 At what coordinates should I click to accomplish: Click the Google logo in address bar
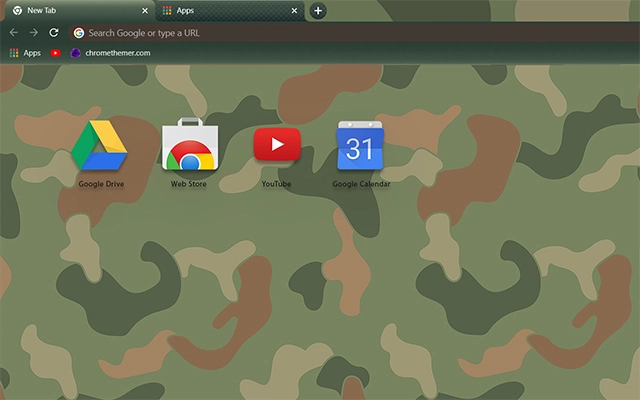click(79, 33)
